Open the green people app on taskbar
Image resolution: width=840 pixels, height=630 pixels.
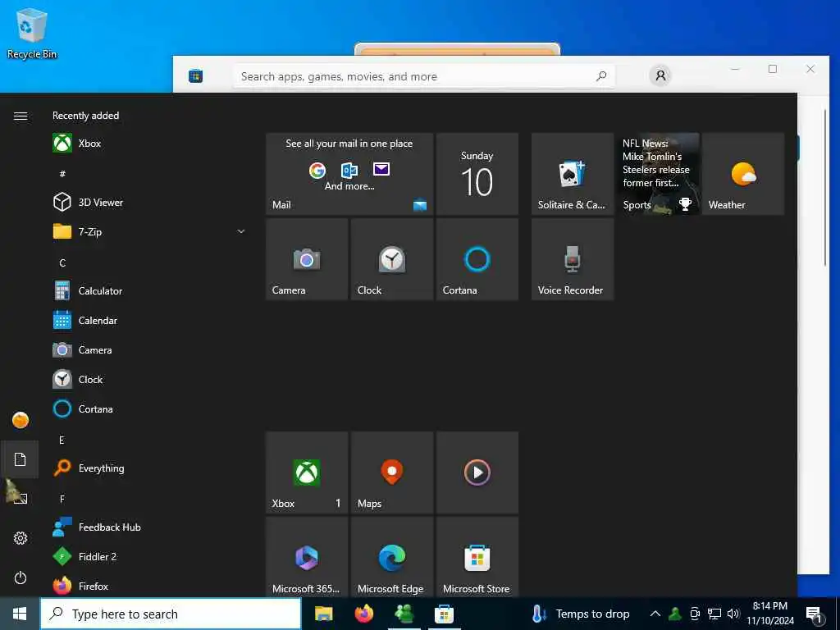(x=404, y=614)
